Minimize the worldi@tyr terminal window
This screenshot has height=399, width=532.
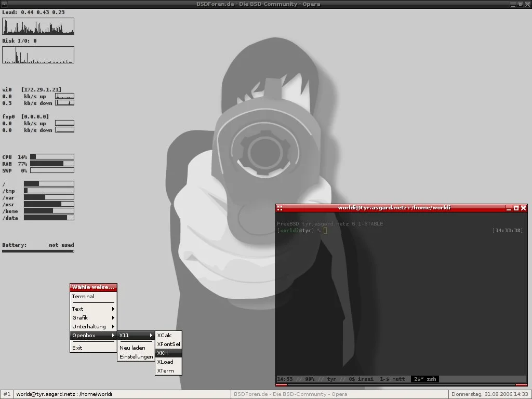point(509,208)
